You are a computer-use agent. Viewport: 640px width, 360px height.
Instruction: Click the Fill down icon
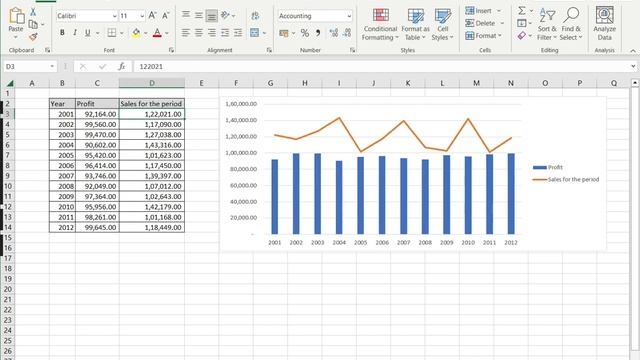click(522, 23)
